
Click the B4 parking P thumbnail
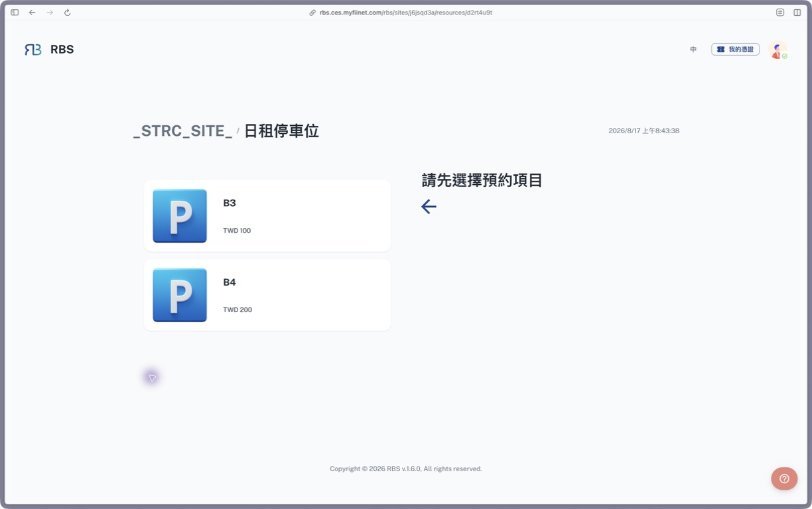tap(180, 295)
